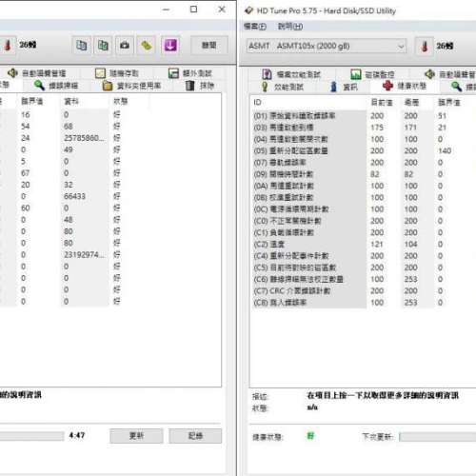Viewport: 476px width, 476px height.
Task: Select the (C6) attribute row
Action: pyautogui.click(x=362, y=279)
